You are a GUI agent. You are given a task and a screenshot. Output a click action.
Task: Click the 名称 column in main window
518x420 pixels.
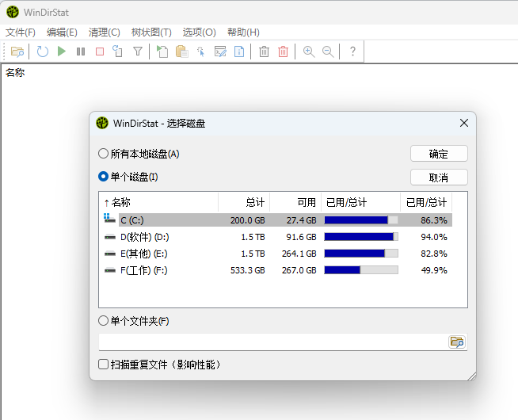(x=15, y=72)
